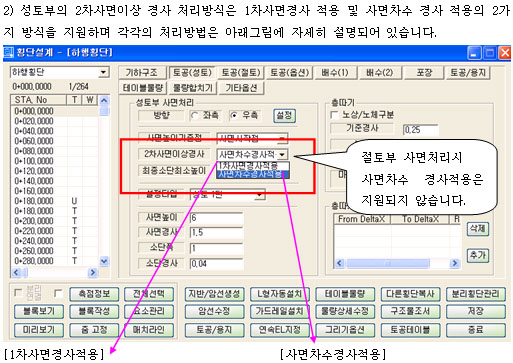Click the DeltaX table horizontal scrollbar thumb
This screenshot has height=363, width=513.
tap(388, 263)
